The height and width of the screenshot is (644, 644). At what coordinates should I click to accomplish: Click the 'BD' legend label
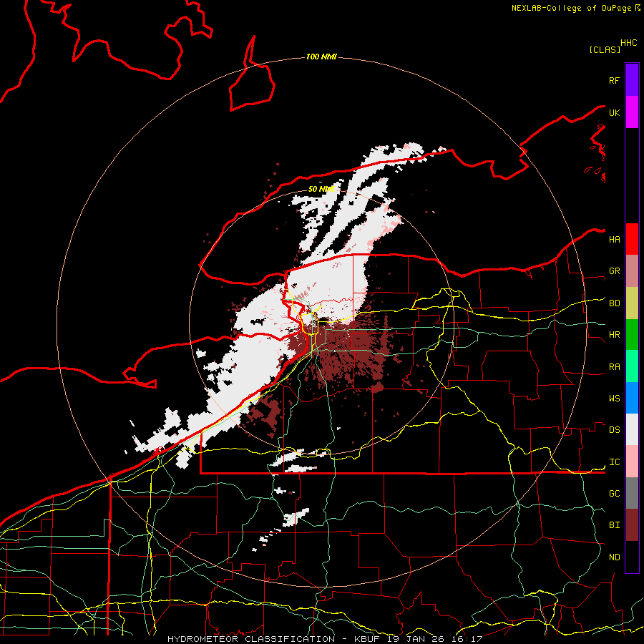coord(615,303)
